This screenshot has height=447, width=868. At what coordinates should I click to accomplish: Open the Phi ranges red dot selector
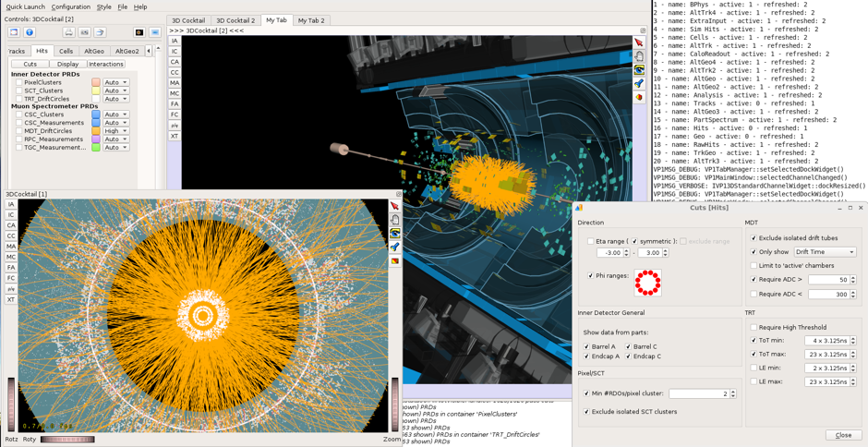coord(647,283)
